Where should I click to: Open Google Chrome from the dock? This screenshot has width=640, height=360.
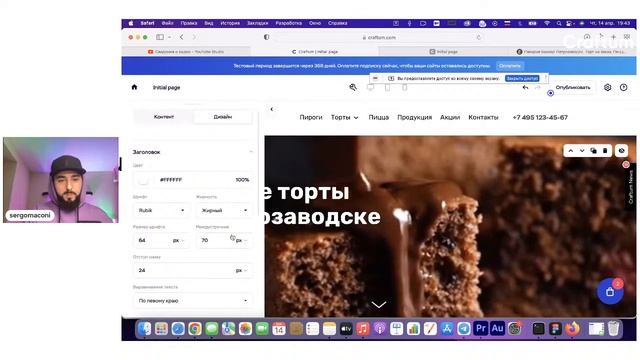coord(195,329)
